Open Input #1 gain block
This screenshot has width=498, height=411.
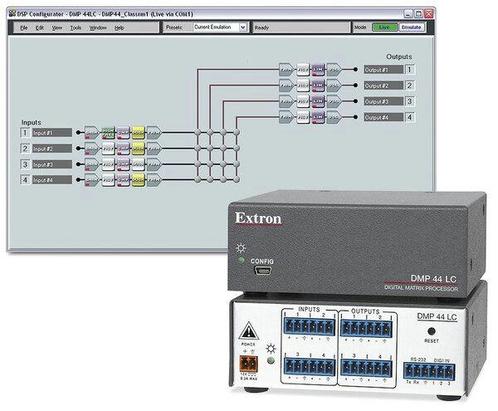(x=91, y=133)
